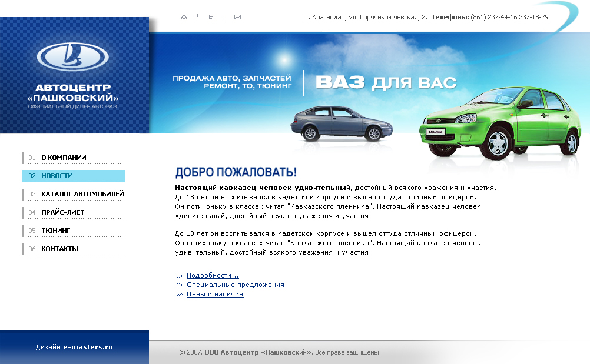Click the home icon in the header
590x364 pixels.
184,17
